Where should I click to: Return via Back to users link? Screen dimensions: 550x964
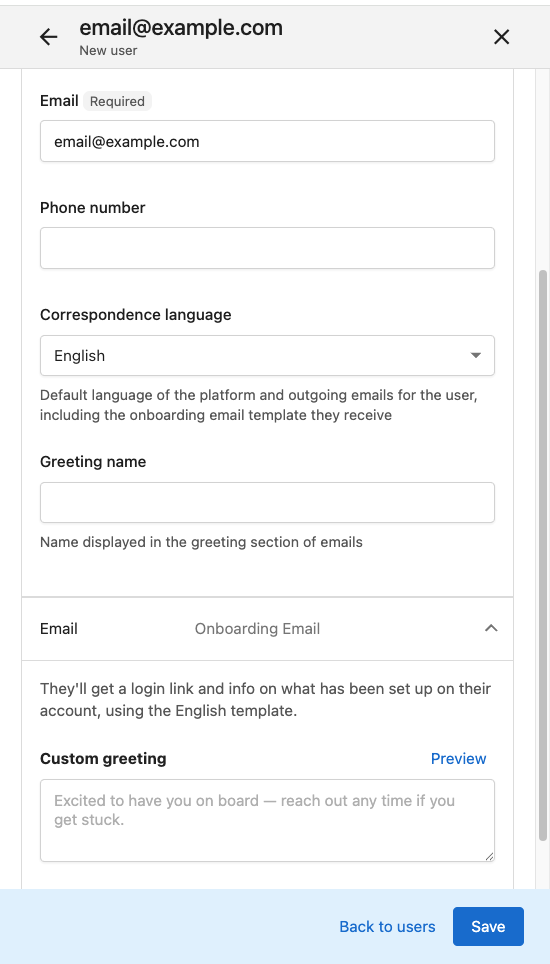tap(387, 926)
